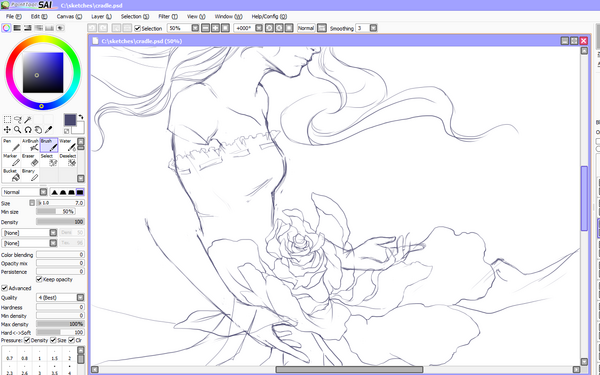Image resolution: width=600 pixels, height=375 pixels.
Task: Open the Layer menu
Action: pos(101,16)
